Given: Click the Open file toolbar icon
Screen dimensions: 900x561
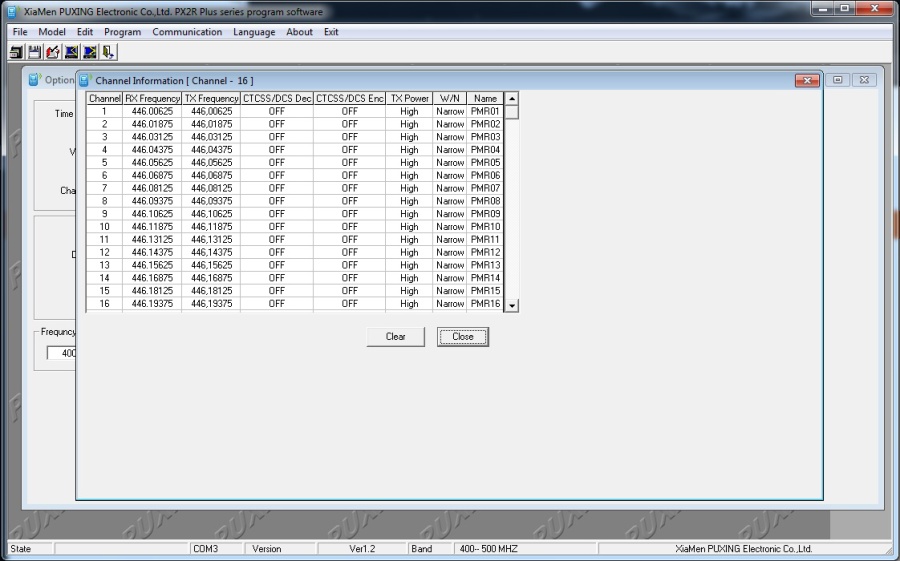Looking at the screenshot, I should (16, 52).
